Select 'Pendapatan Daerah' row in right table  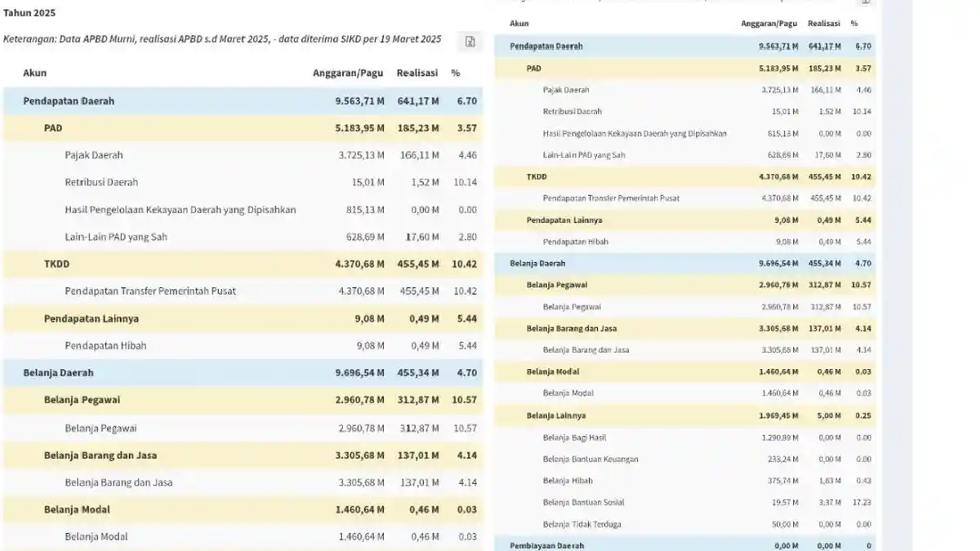click(x=685, y=47)
